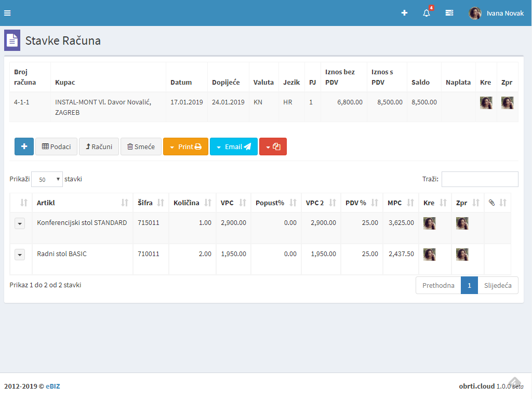Move invoice to Smeće
The height and width of the screenshot is (399, 532).
141,147
